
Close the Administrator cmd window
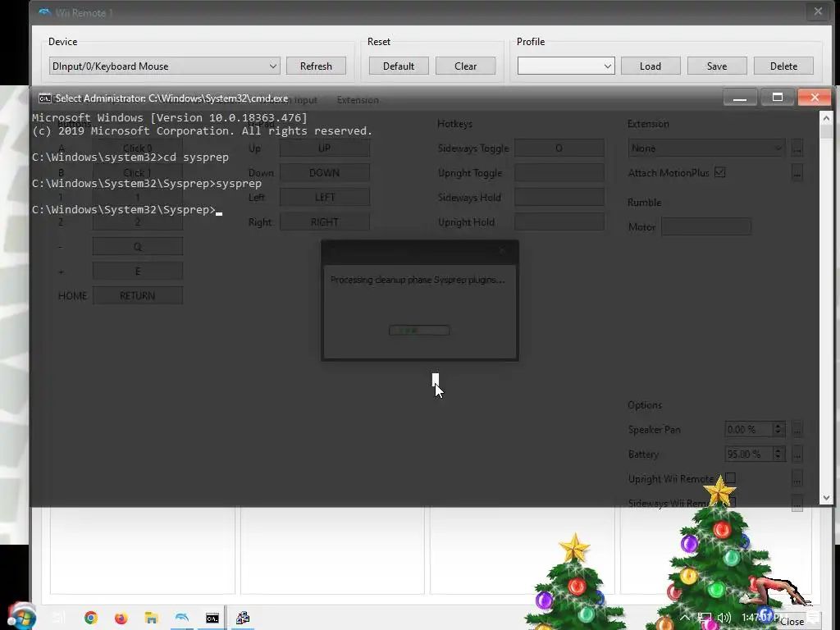coord(815,98)
